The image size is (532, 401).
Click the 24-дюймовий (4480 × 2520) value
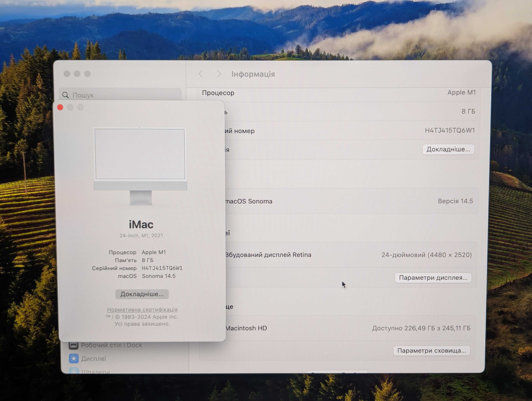[x=426, y=255]
